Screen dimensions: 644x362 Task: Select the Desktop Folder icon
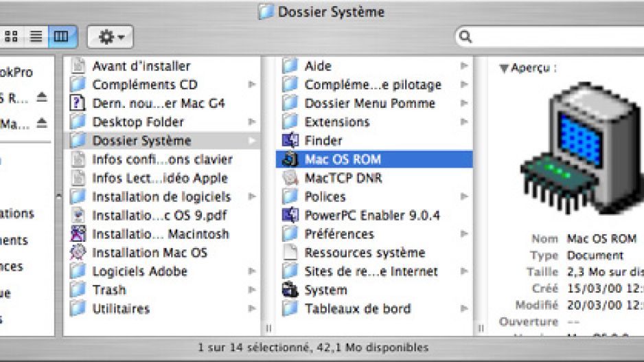point(78,122)
